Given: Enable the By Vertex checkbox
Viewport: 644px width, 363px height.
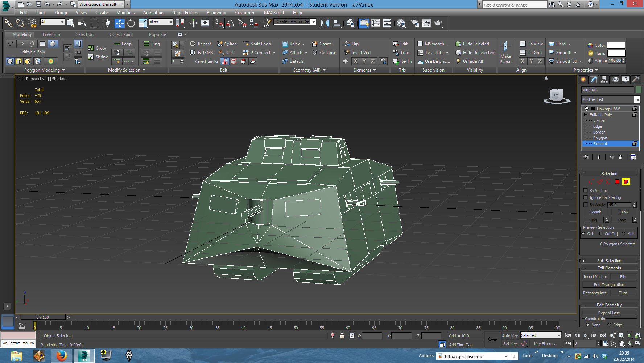Looking at the screenshot, I should tap(586, 191).
